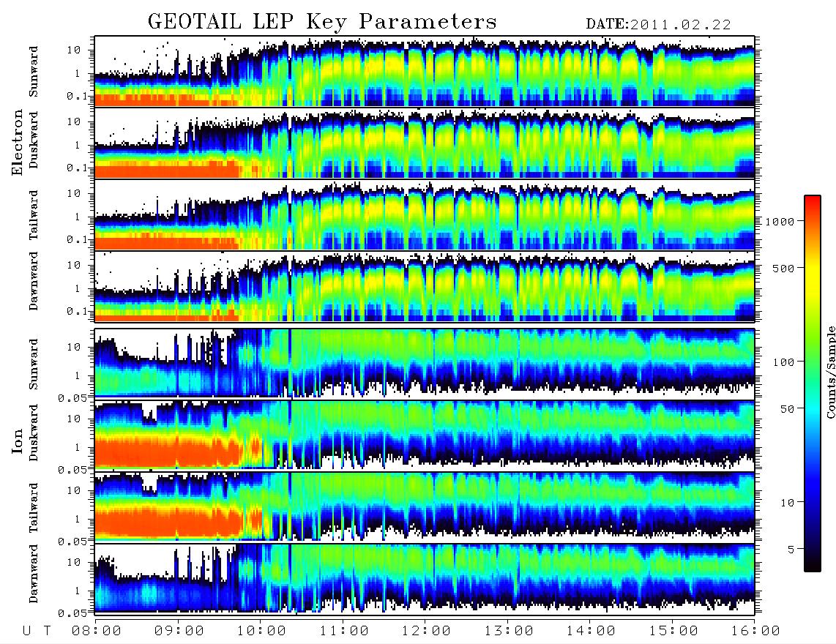This screenshot has width=836, height=644.
Task: Click the 'Counts/Sample' colour bar label
Action: (x=830, y=372)
